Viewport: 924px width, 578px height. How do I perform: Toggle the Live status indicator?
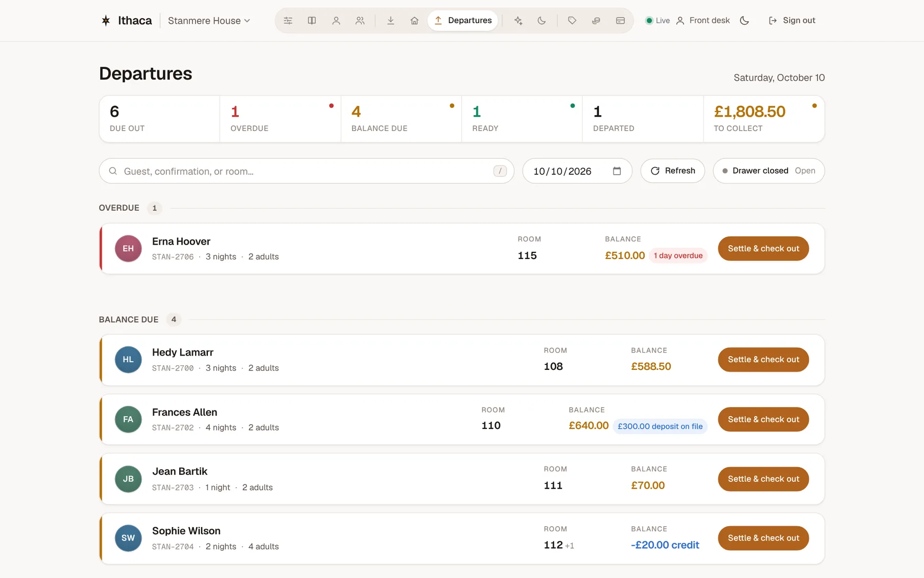pyautogui.click(x=658, y=21)
